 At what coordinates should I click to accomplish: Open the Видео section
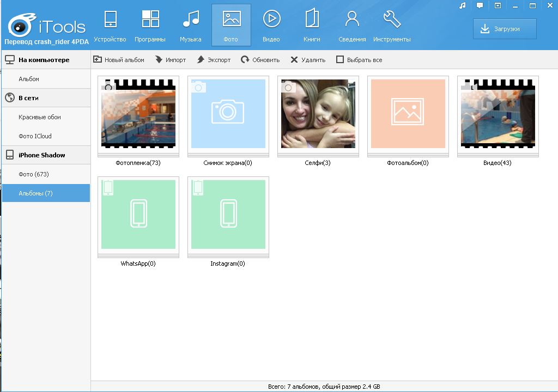pos(271,26)
